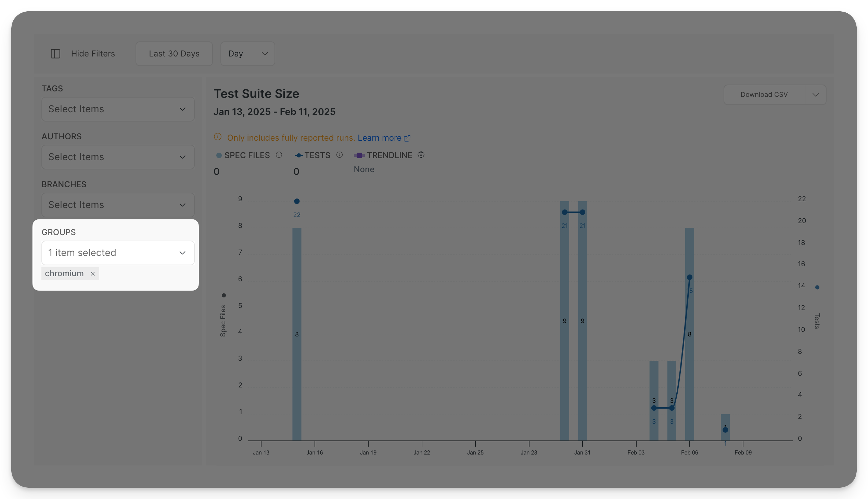Click the external link icon beside Learn more

click(407, 138)
